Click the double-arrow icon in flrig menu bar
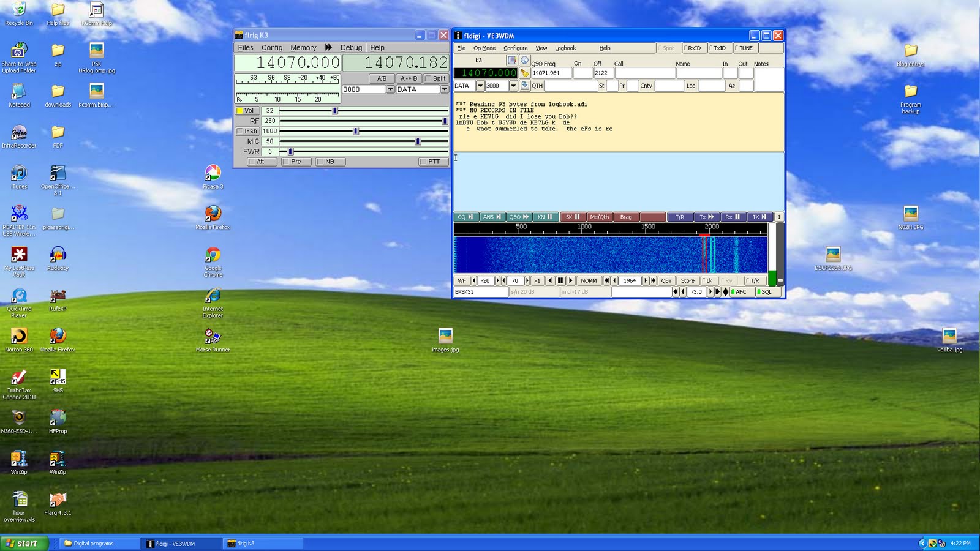The height and width of the screenshot is (551, 980). coord(328,47)
